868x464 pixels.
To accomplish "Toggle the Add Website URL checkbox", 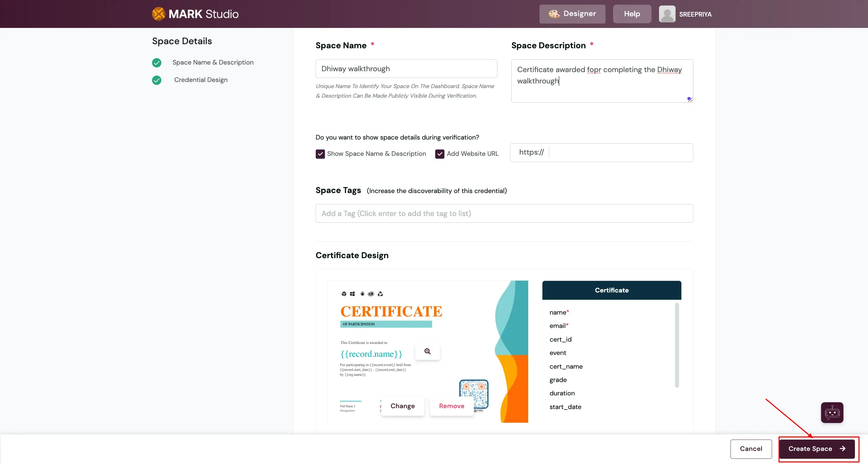I will coord(440,154).
